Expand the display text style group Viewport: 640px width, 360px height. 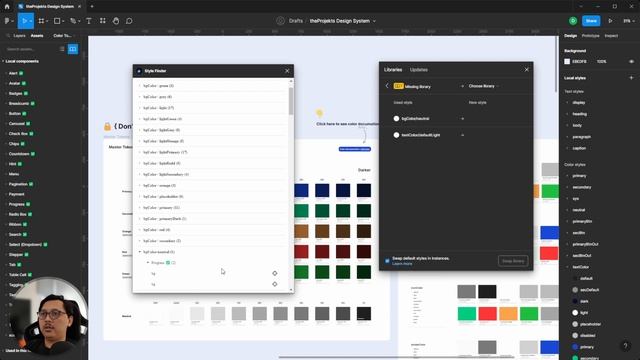click(x=567, y=103)
